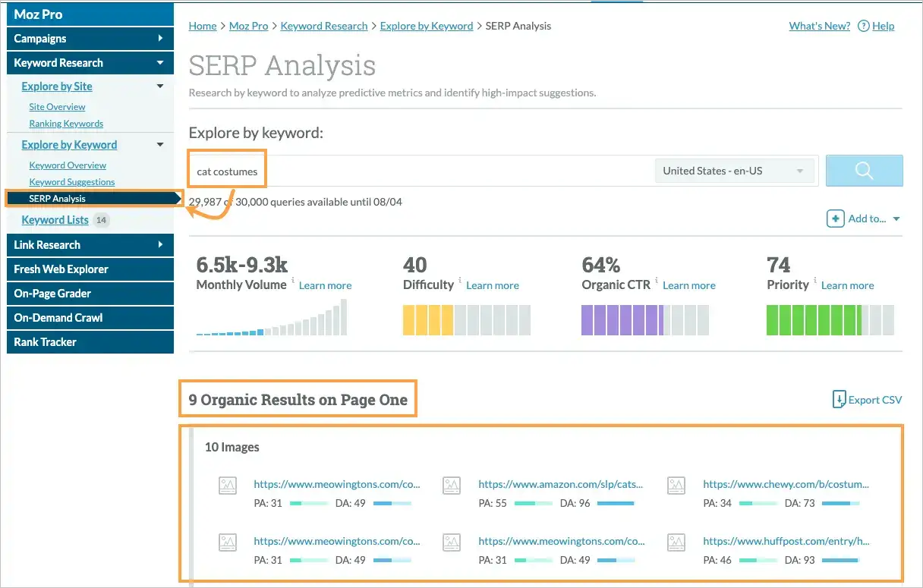The height and width of the screenshot is (588, 923).
Task: Open What's New?
Action: 819,25
